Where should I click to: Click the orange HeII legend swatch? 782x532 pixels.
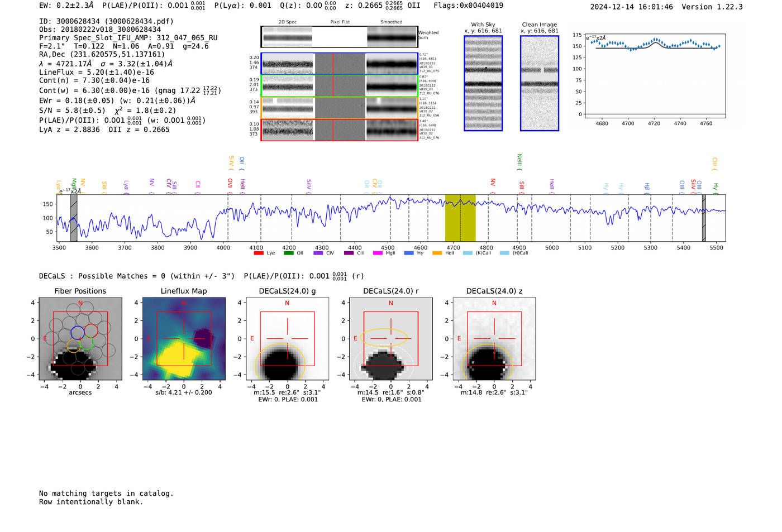pyautogui.click(x=437, y=253)
